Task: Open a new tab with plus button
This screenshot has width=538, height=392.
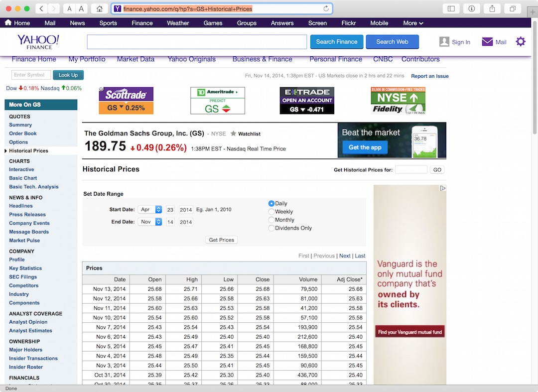Action: [533, 11]
